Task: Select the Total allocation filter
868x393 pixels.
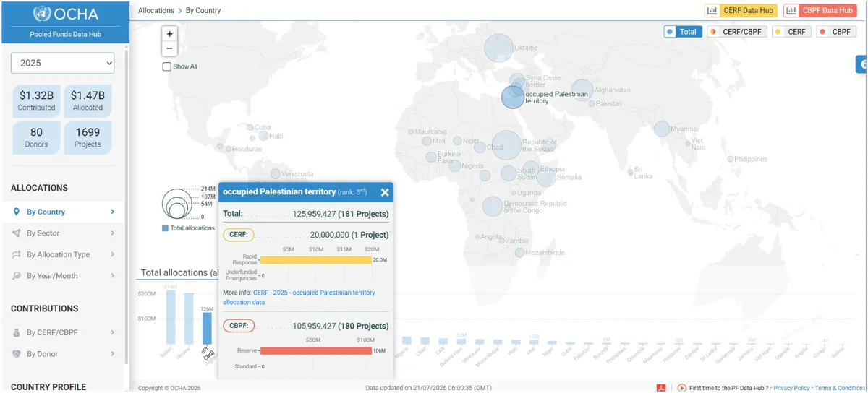Action: click(683, 32)
